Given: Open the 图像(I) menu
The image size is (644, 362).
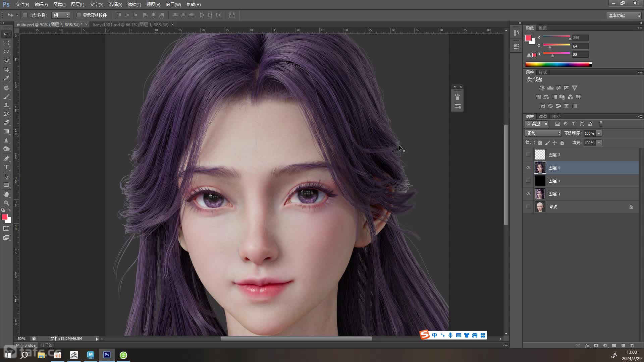Looking at the screenshot, I should point(59,4).
